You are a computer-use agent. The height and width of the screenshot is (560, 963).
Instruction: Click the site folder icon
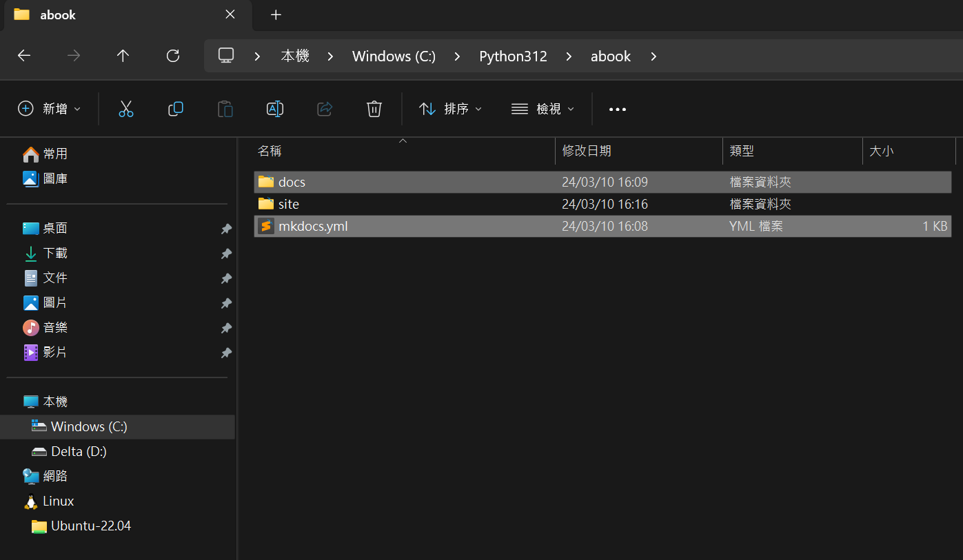[x=266, y=204]
